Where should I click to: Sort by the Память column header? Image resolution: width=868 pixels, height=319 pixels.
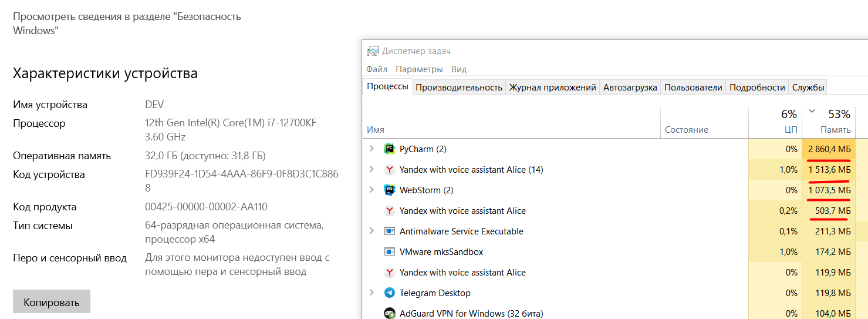click(x=836, y=130)
